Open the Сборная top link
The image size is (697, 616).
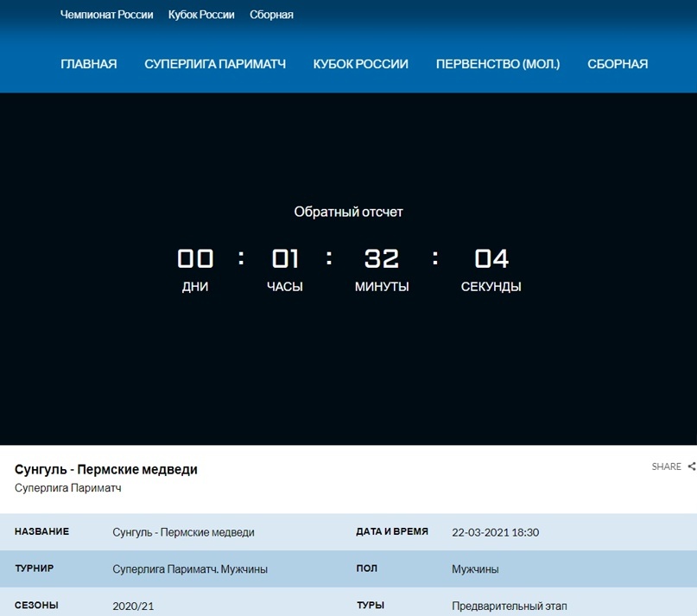click(x=271, y=15)
